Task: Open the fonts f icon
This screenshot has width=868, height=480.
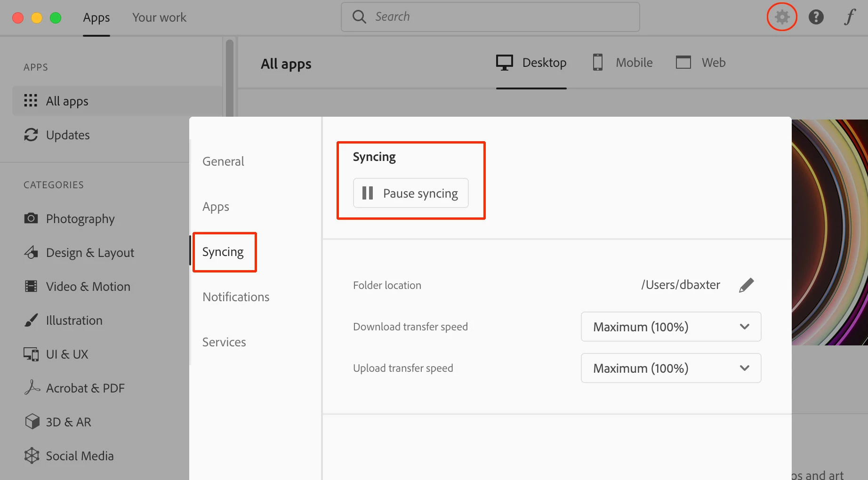Action: tap(850, 17)
